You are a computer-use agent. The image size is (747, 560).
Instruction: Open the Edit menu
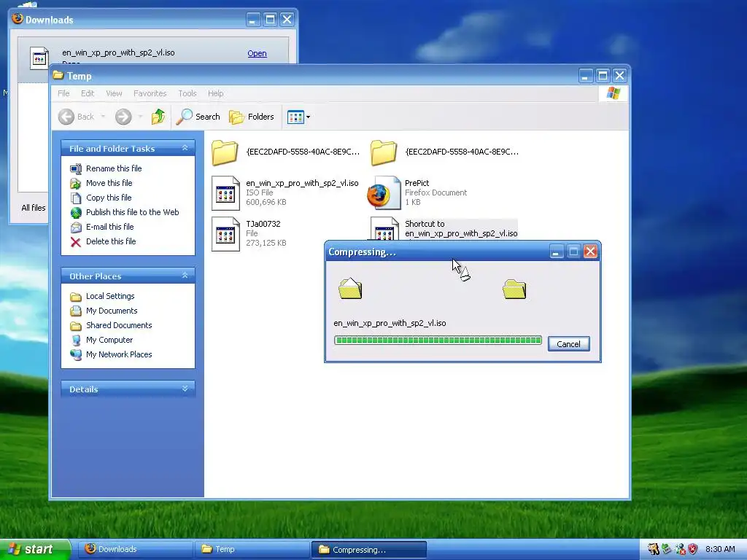[88, 93]
